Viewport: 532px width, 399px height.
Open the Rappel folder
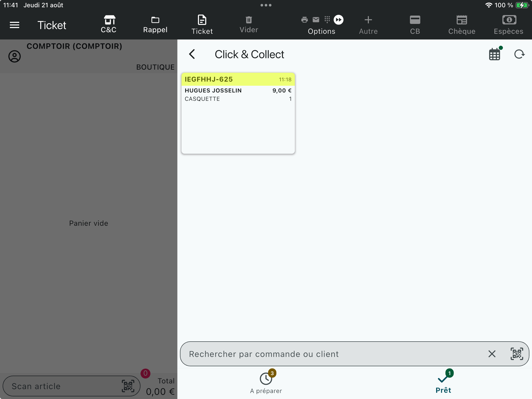[x=155, y=25]
